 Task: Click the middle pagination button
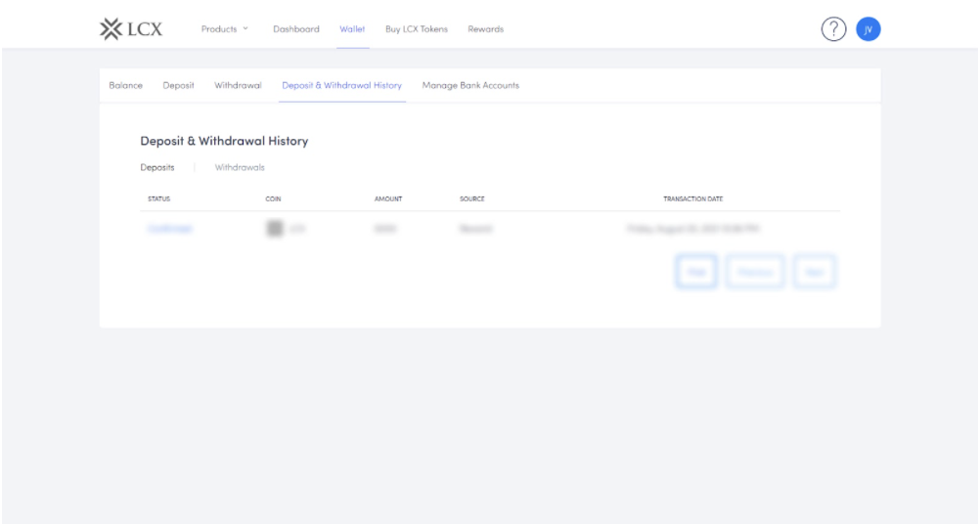click(755, 272)
